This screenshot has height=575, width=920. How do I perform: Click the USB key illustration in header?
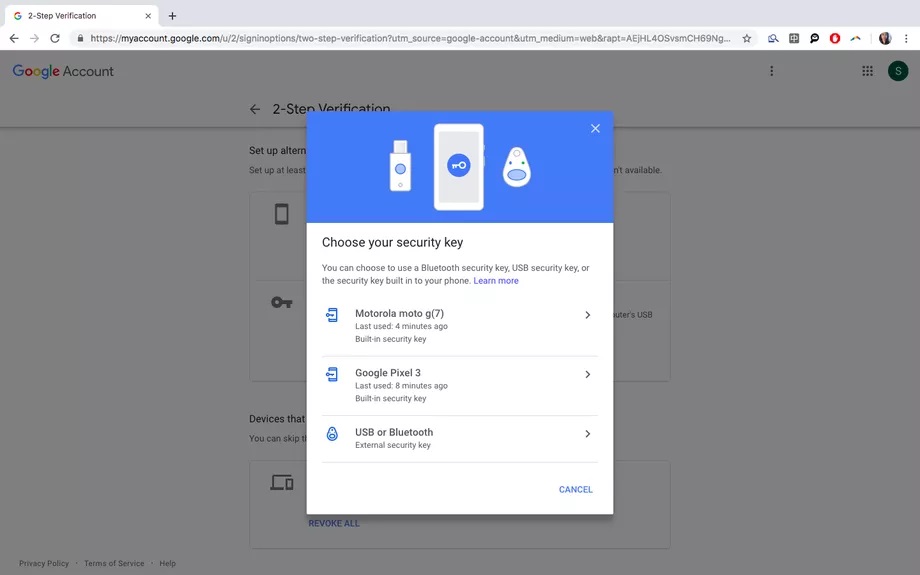[x=400, y=165]
